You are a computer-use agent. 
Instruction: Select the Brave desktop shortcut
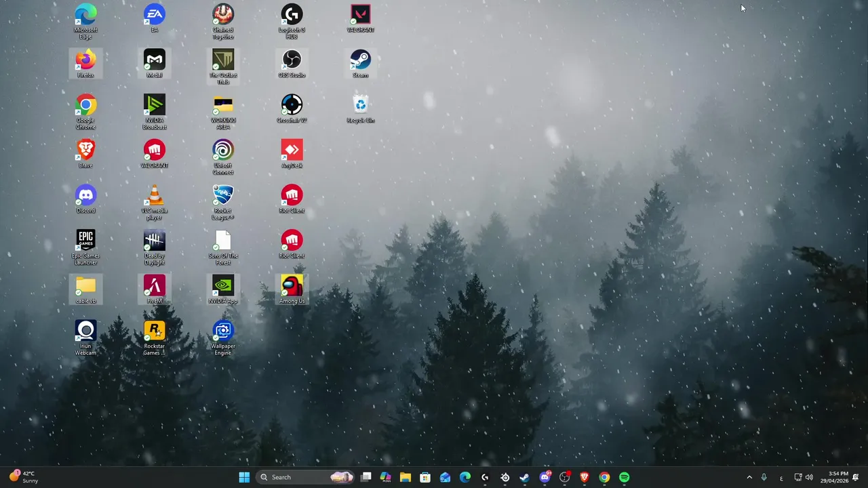[x=85, y=154]
